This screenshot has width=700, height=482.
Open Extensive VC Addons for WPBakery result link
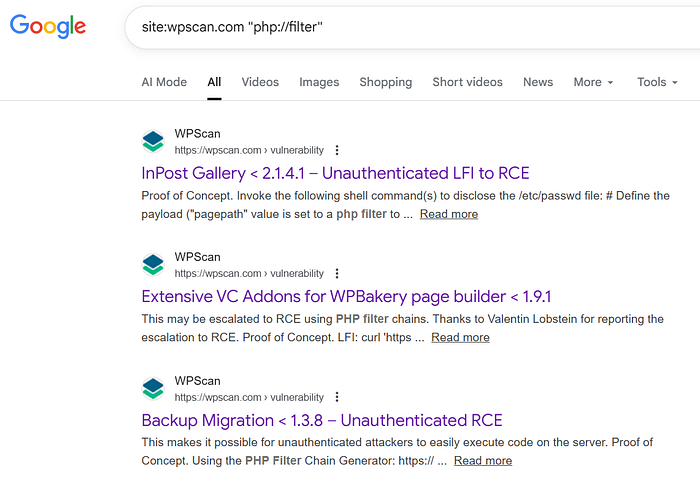click(346, 296)
